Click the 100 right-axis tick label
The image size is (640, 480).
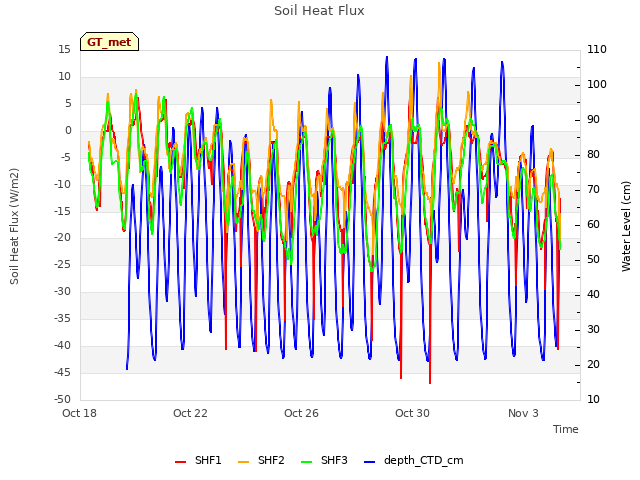click(x=597, y=84)
